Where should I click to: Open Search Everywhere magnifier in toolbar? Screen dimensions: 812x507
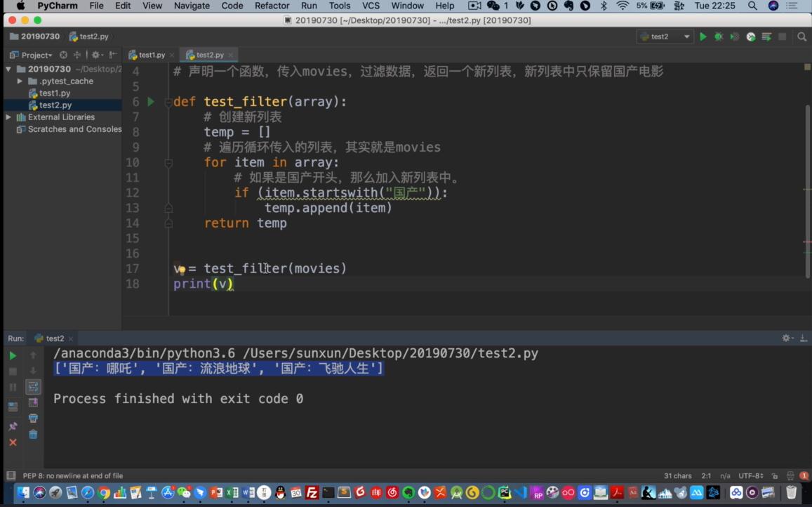pyautogui.click(x=801, y=37)
